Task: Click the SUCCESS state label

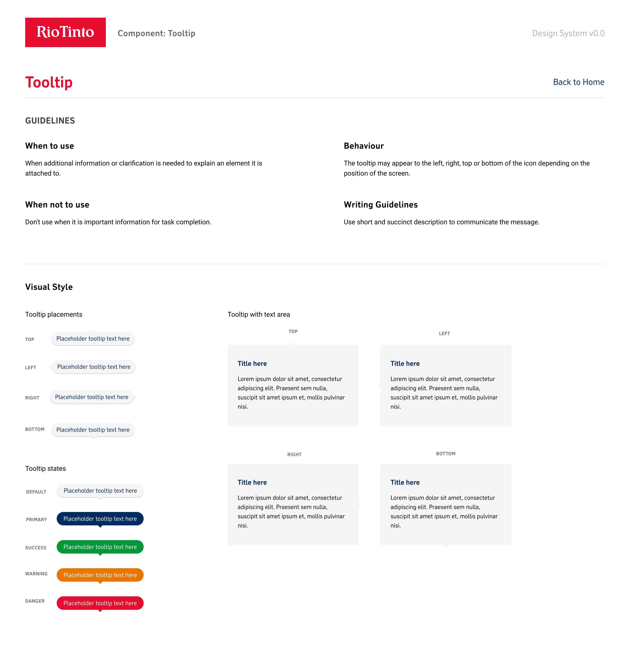Action: tap(36, 548)
